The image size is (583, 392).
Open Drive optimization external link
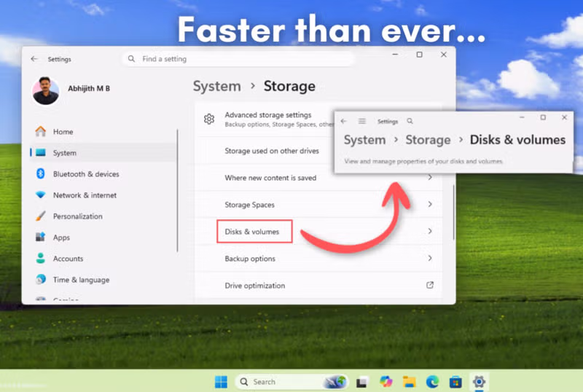(x=430, y=285)
